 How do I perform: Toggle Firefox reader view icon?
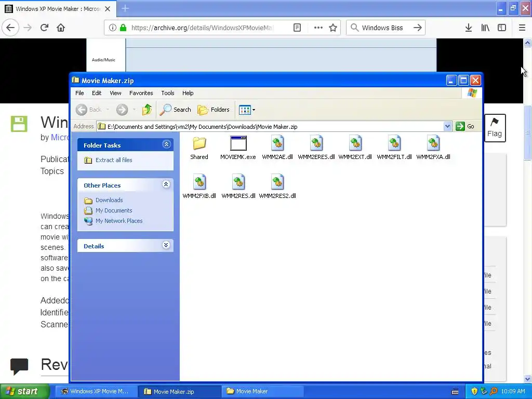click(297, 28)
